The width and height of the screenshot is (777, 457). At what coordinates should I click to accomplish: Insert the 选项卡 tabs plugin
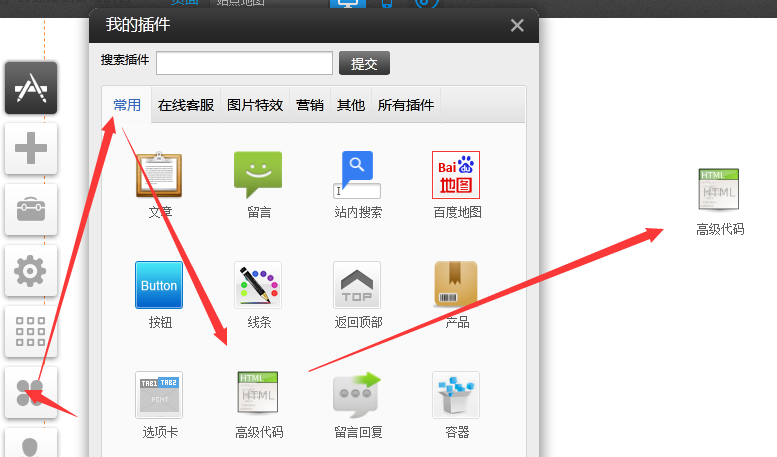(x=159, y=396)
